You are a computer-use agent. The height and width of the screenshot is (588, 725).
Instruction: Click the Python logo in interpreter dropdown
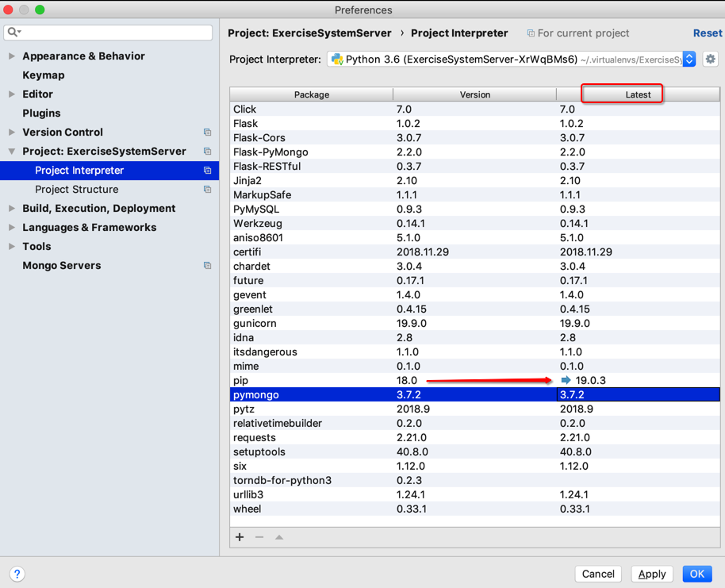point(337,60)
